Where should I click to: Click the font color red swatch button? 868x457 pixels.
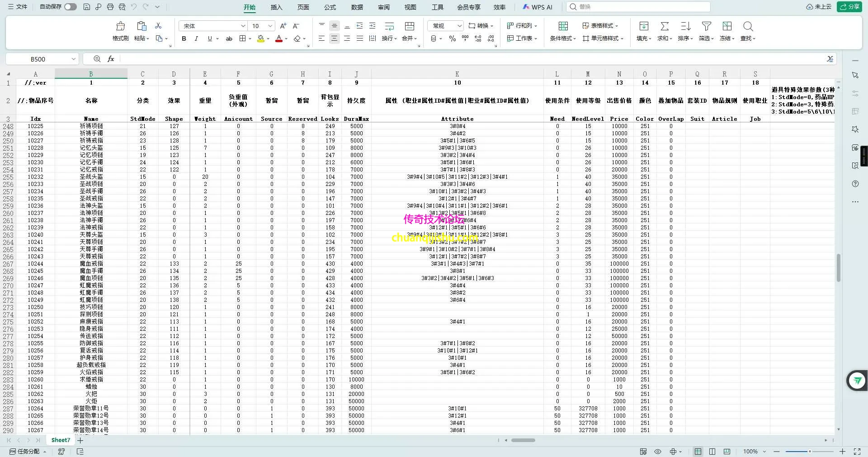(279, 39)
